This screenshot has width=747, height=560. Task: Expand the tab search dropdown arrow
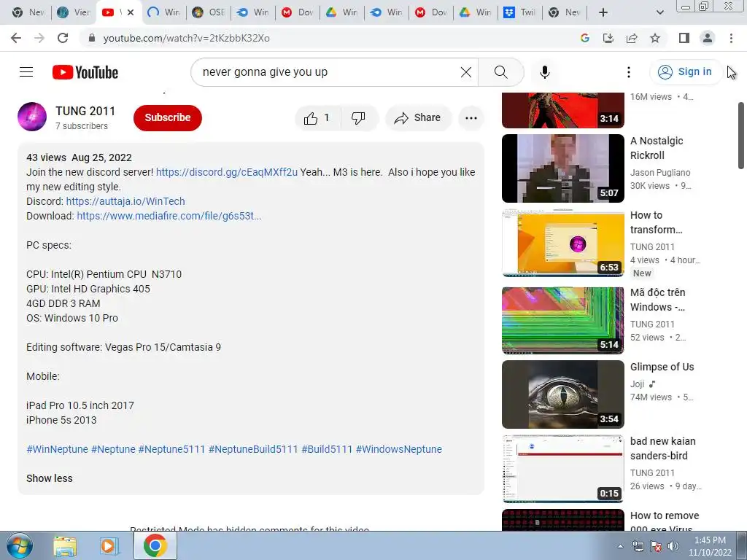tap(659, 12)
